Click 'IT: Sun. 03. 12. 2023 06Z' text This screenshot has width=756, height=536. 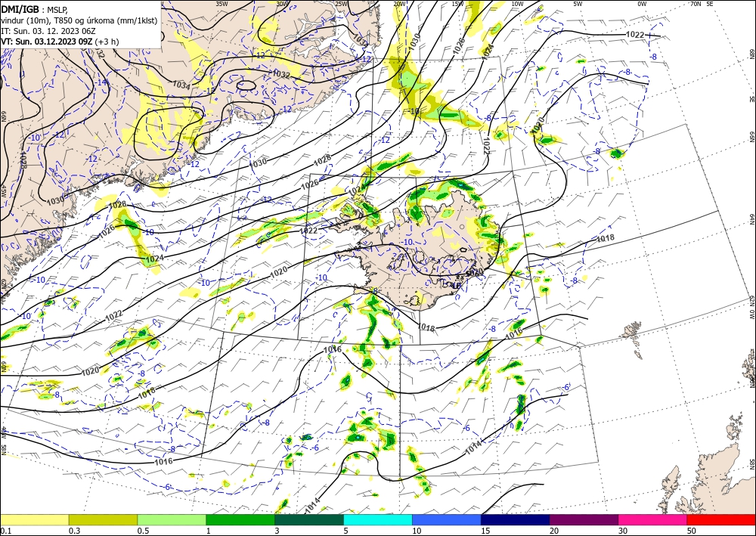pos(48,31)
